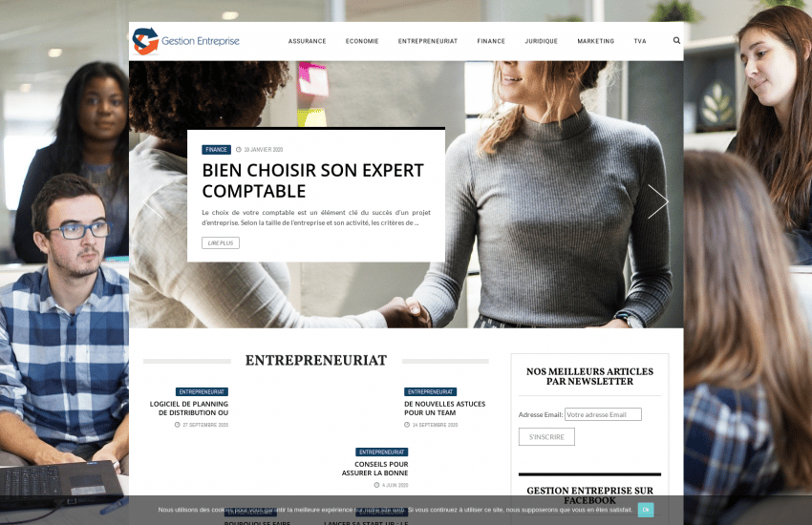Click clock icon beside 4 Juin 2020

377,485
